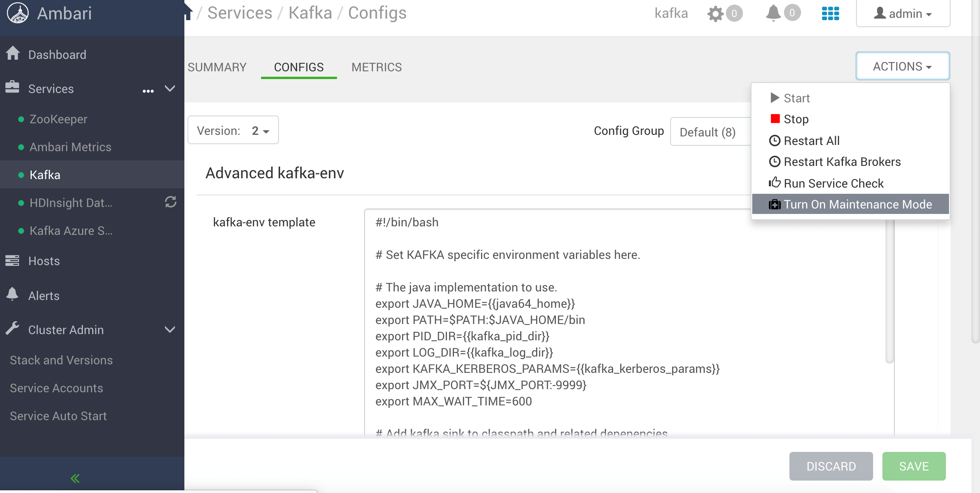Viewport: 980px width, 493px height.
Task: Choose Stop from Actions menu
Action: point(850,119)
